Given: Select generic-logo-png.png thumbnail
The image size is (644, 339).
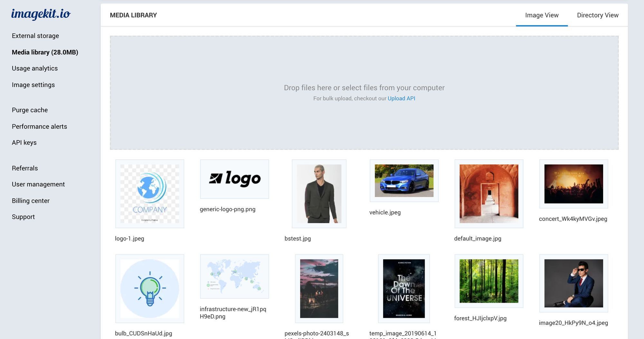Looking at the screenshot, I should 234,179.
